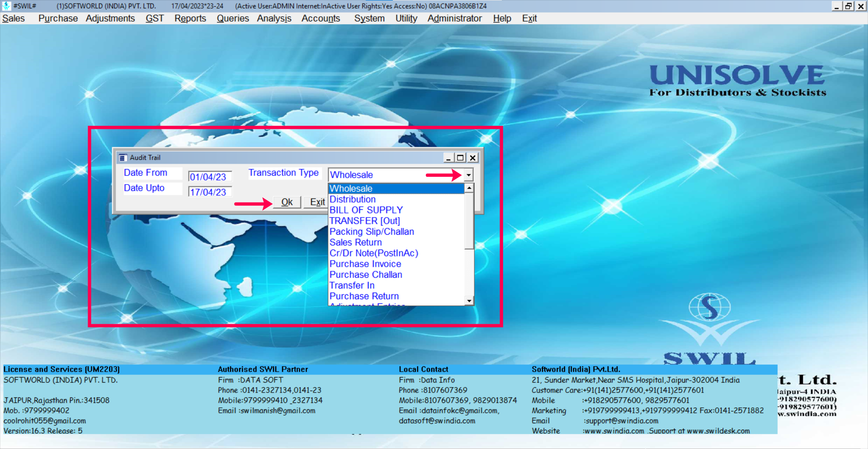Viewport: 868px width, 449px height.
Task: Open the Utility menu
Action: pyautogui.click(x=406, y=19)
